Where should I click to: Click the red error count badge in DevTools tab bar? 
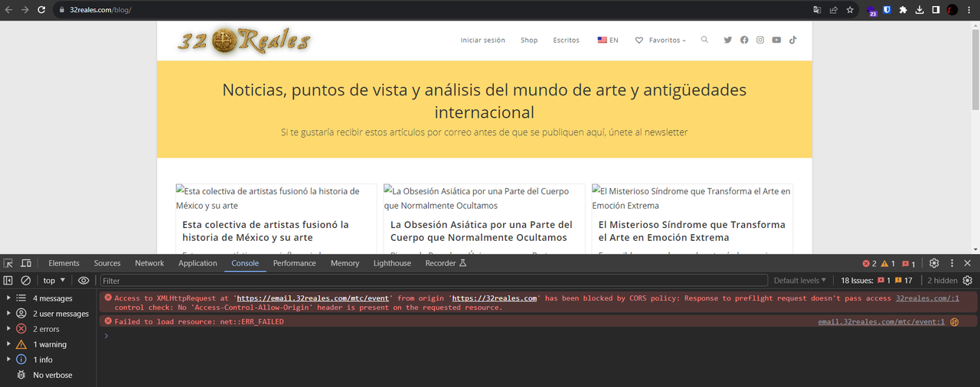(x=870, y=264)
